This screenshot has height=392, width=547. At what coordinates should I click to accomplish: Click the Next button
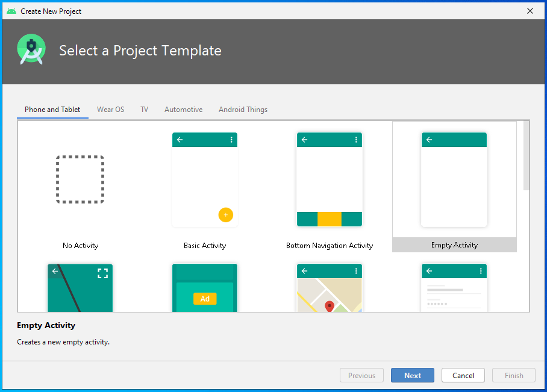point(412,375)
